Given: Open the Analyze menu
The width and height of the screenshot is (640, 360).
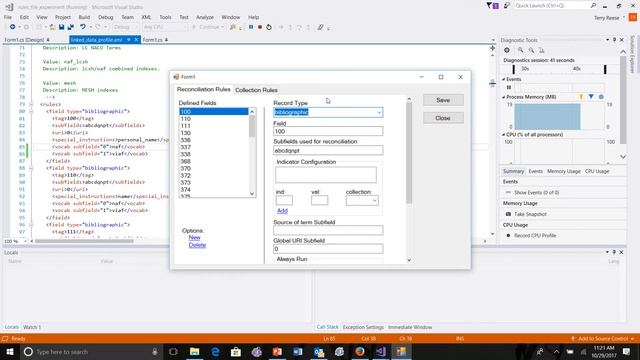Looking at the screenshot, I should pyautogui.click(x=205, y=17).
